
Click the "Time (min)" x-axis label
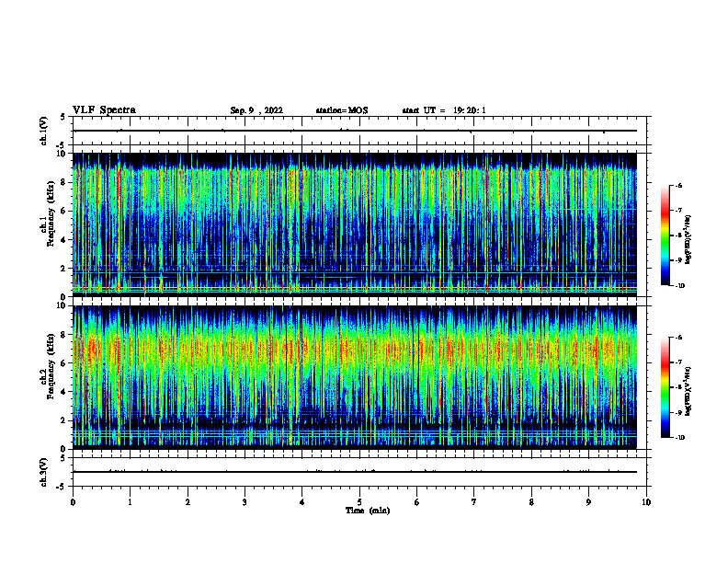tap(368, 511)
